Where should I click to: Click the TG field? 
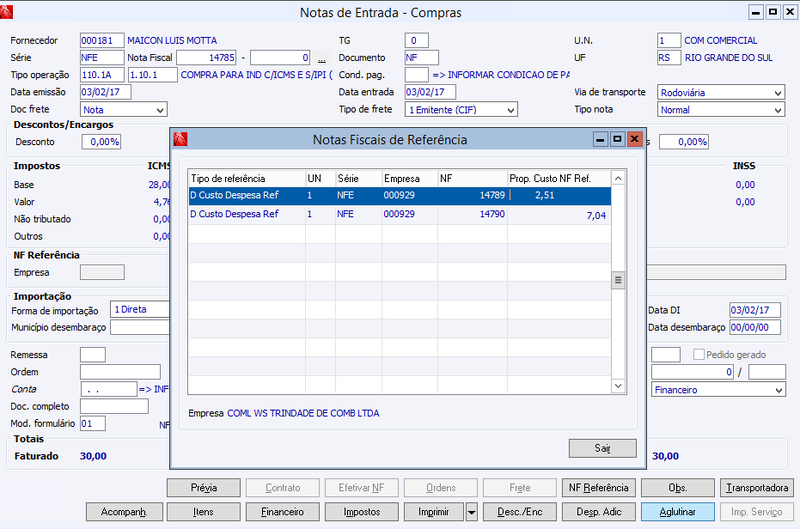click(416, 40)
